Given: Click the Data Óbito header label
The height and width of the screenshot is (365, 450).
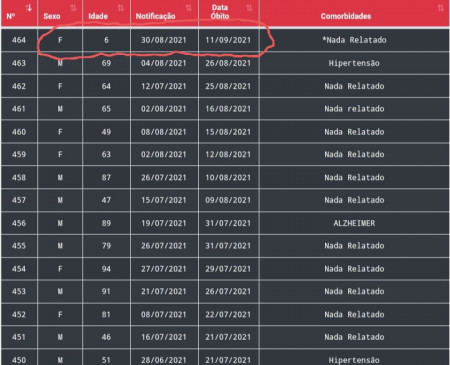Looking at the screenshot, I should pos(220,12).
